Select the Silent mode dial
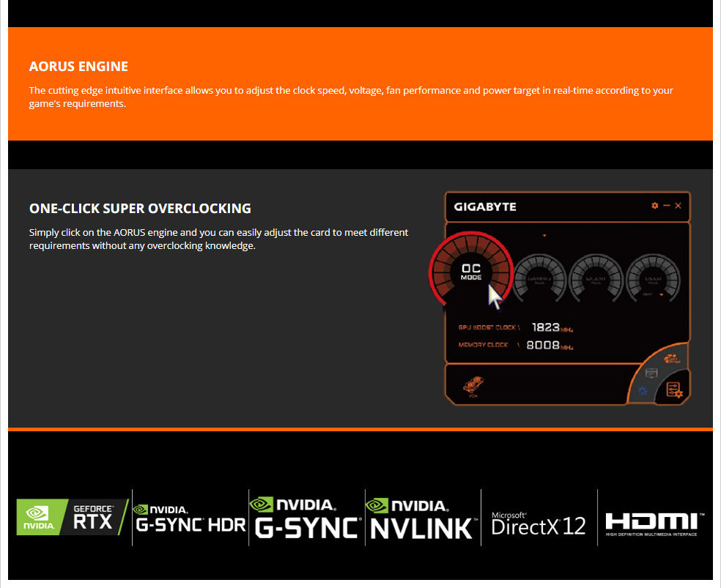The height and width of the screenshot is (588, 721). click(596, 278)
